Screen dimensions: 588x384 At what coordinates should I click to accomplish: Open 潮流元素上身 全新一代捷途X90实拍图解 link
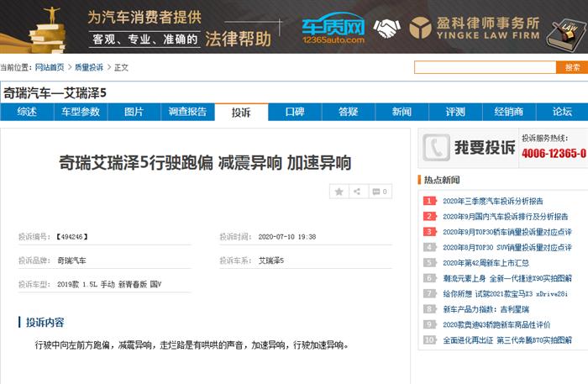(x=507, y=278)
